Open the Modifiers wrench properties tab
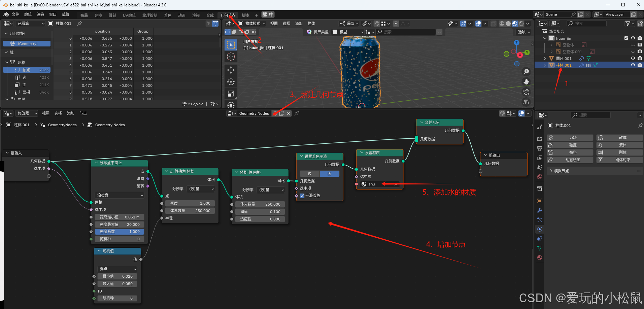 coord(540,210)
